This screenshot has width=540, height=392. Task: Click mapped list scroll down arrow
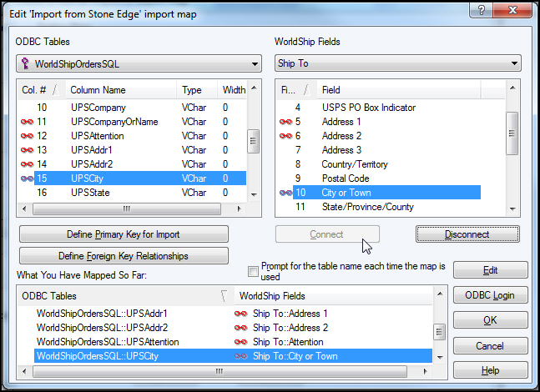(x=440, y=358)
